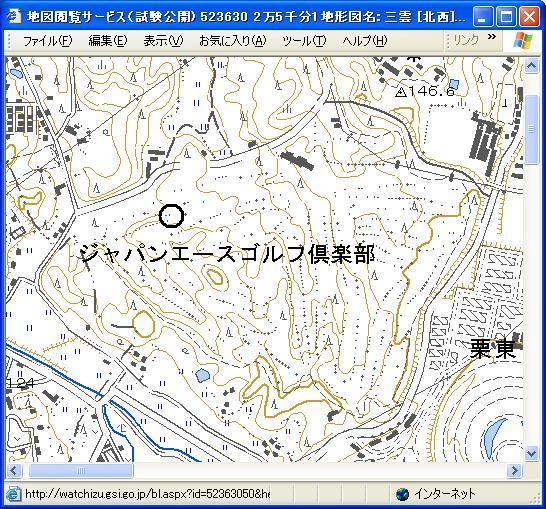Open the お気に入り(A) menu
Image resolution: width=546 pixels, height=509 pixels.
tap(233, 41)
